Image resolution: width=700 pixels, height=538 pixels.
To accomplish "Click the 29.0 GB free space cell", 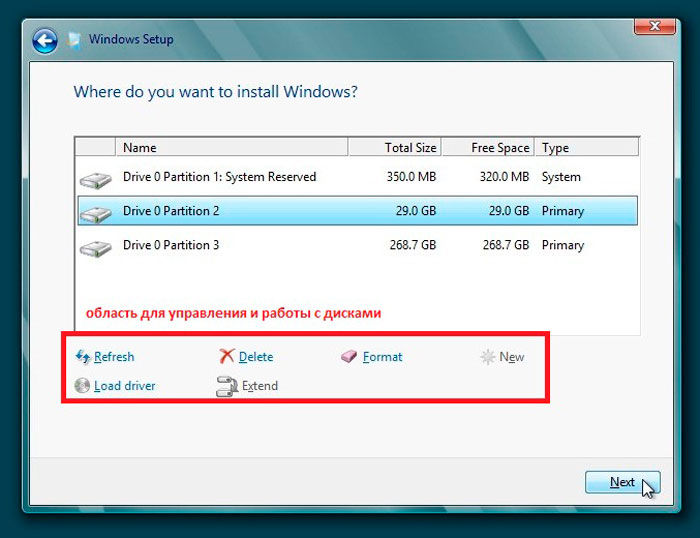I will (509, 211).
